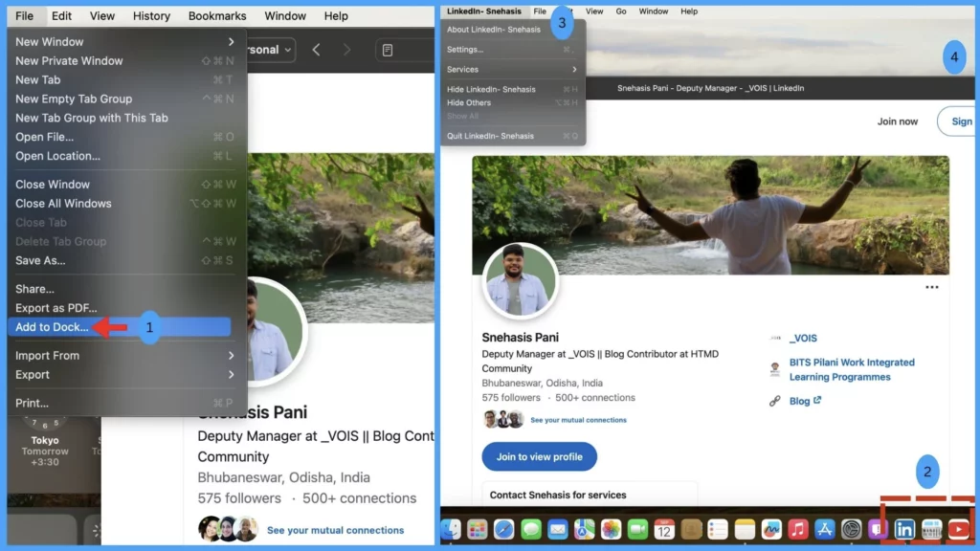This screenshot has height=551, width=980.
Task: Launch Safari compass icon in the Dock
Action: point(503,530)
